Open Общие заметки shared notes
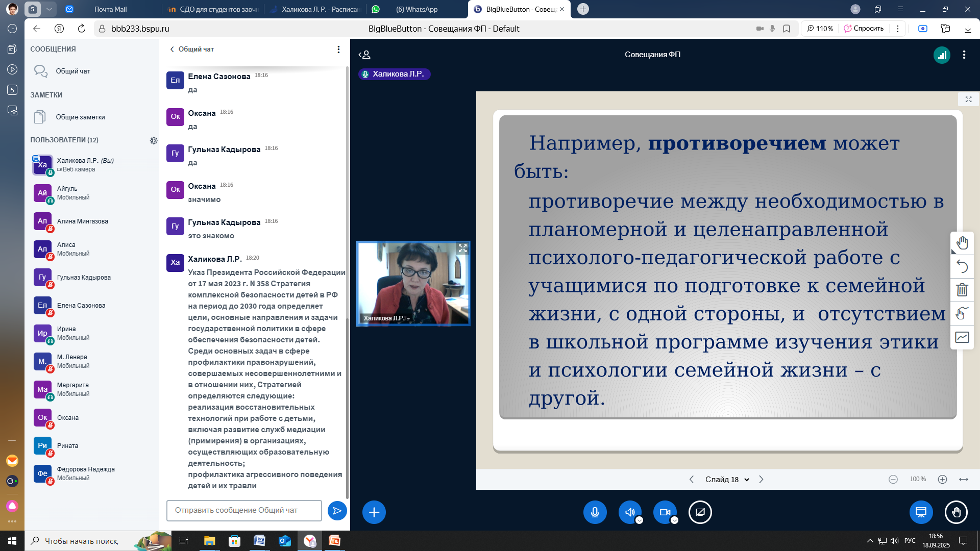Image resolution: width=980 pixels, height=551 pixels. point(80,117)
